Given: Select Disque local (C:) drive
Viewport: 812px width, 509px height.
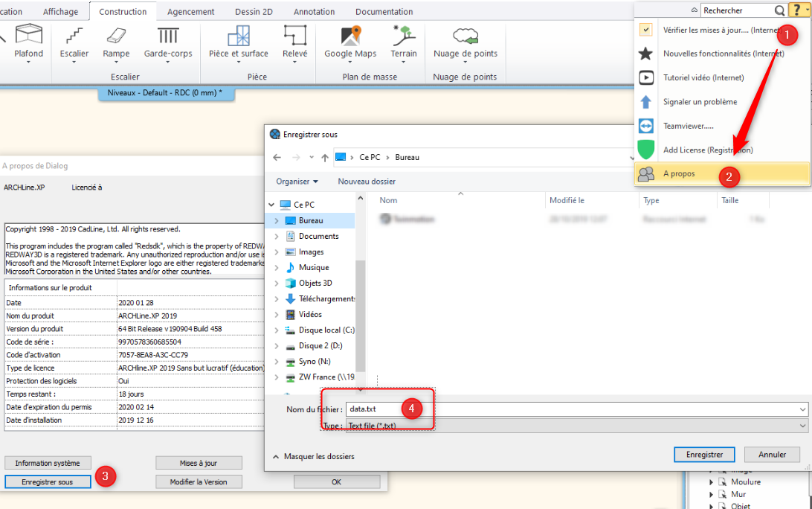Looking at the screenshot, I should tap(326, 330).
